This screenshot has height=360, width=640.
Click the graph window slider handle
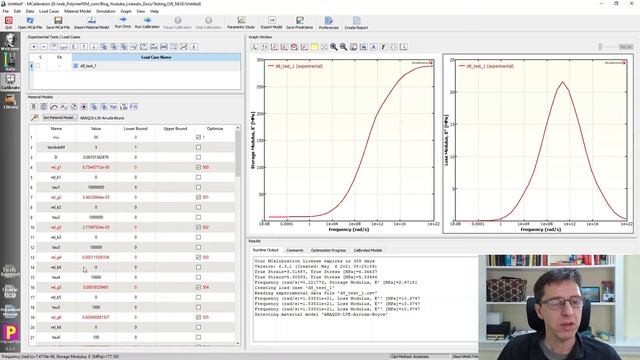(600, 47)
